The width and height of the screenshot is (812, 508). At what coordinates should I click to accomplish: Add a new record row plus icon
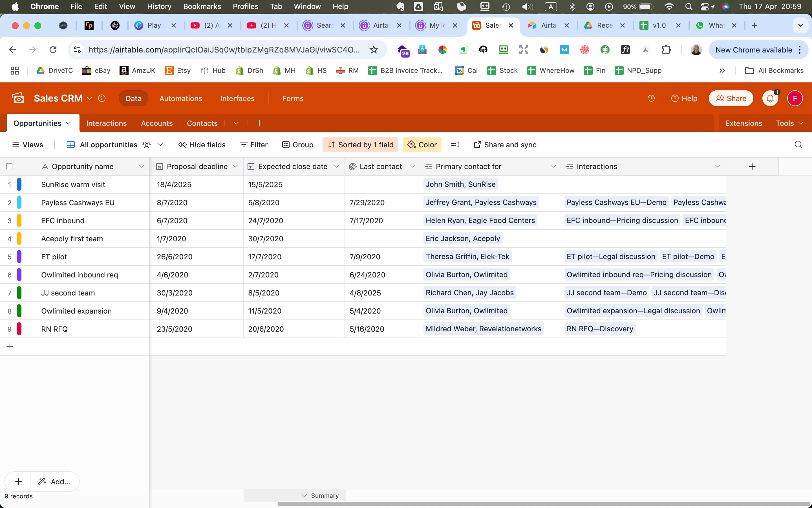[10, 347]
